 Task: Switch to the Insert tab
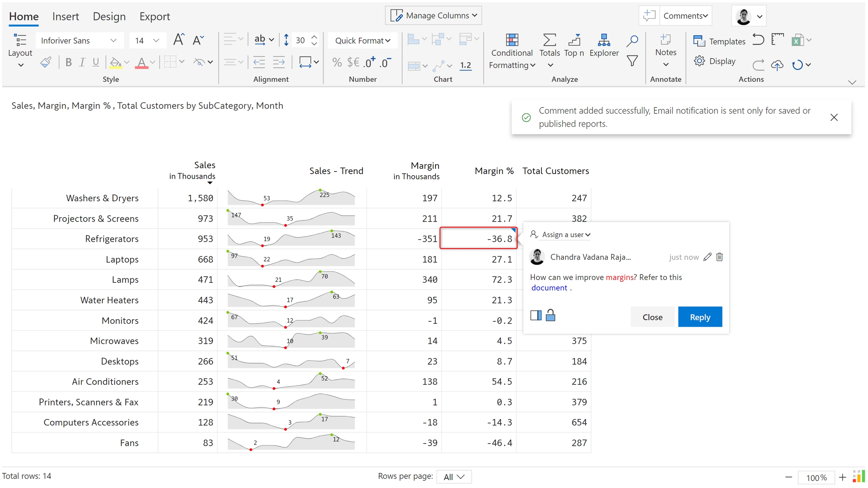pos(66,17)
